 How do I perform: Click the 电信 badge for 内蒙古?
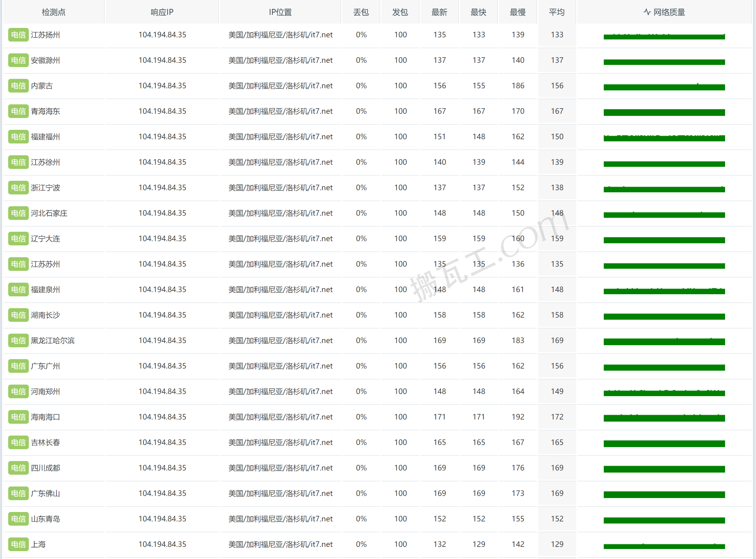pyautogui.click(x=18, y=86)
